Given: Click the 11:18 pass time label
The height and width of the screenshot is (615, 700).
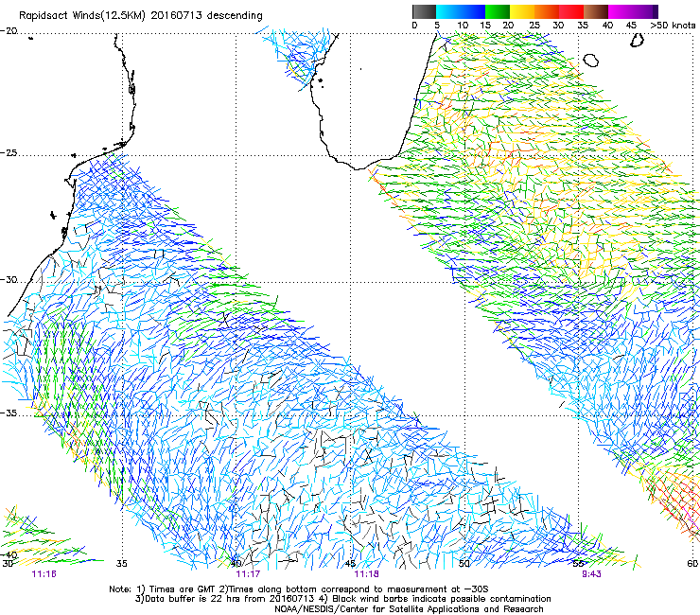Looking at the screenshot, I should click(x=366, y=573).
